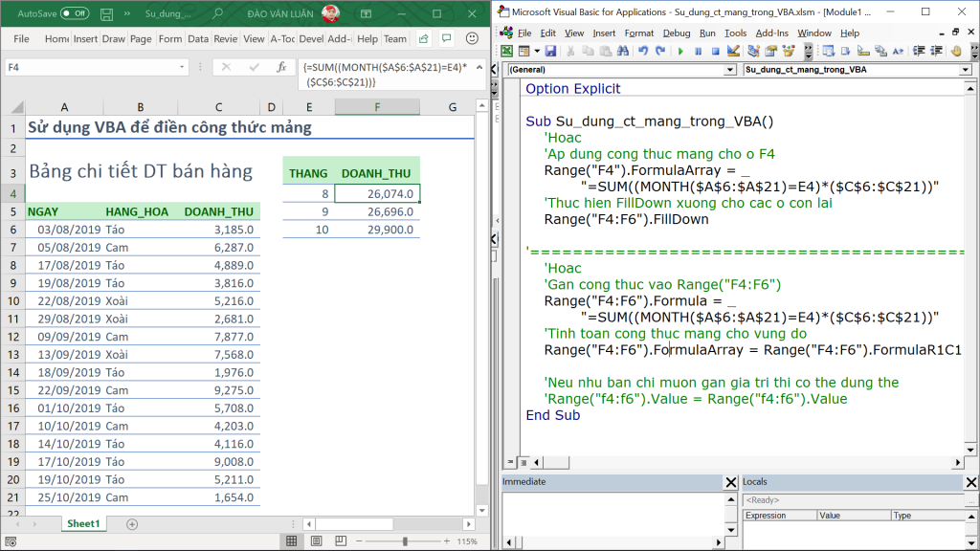Viewport: 980px width, 551px height.
Task: Click the Insert Function fx icon
Action: tap(281, 68)
